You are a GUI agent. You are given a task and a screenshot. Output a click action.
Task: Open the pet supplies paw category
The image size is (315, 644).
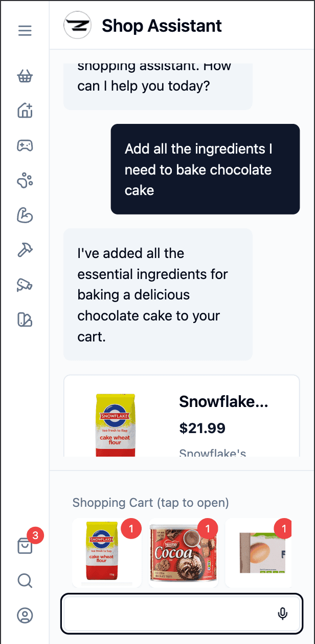(25, 181)
